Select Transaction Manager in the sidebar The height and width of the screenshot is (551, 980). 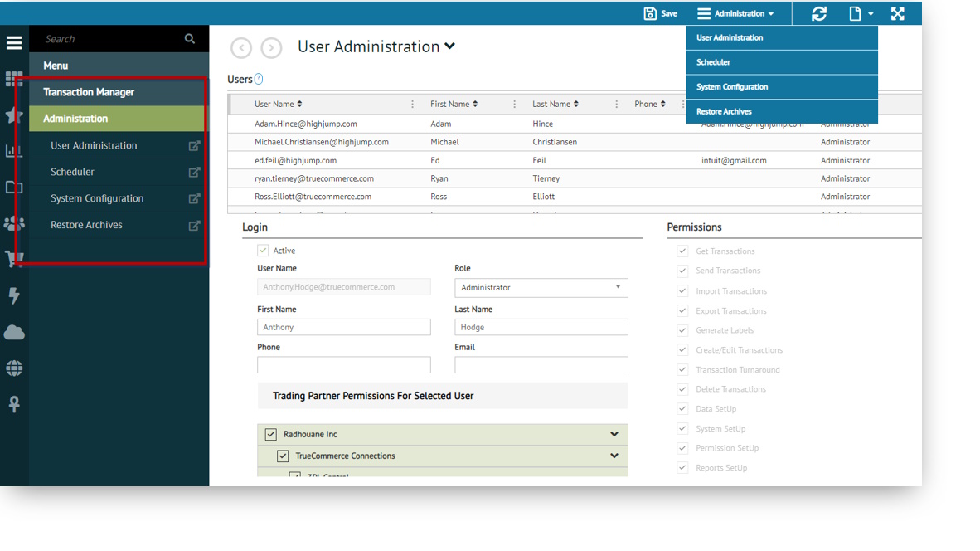tap(89, 92)
